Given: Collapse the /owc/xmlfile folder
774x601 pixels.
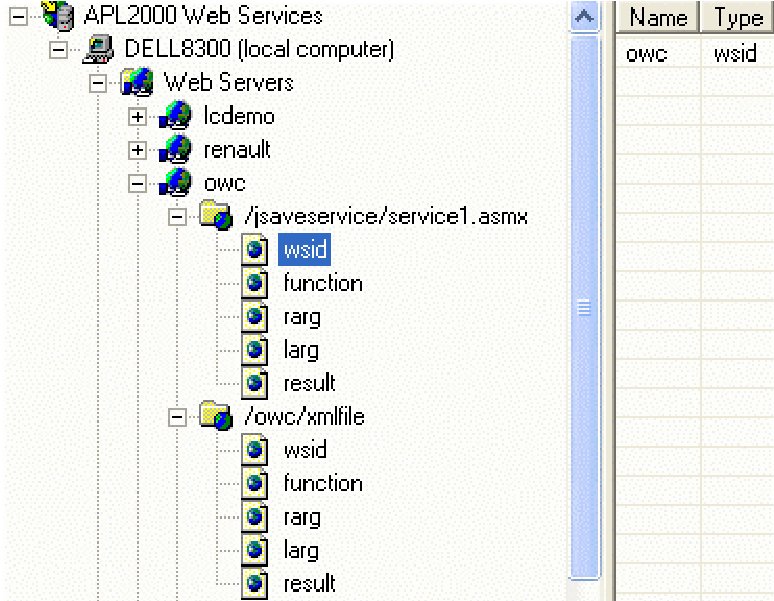Looking at the screenshot, I should point(177,417).
